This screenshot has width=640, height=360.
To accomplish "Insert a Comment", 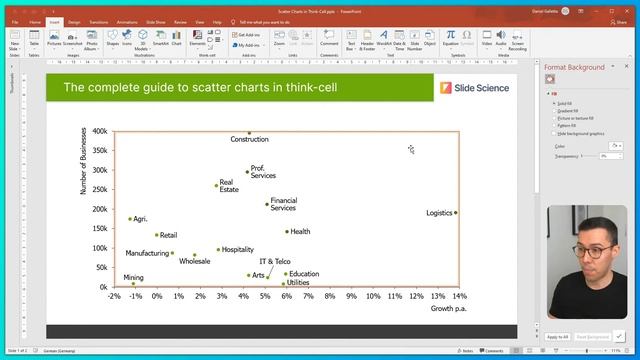I will (x=329, y=38).
